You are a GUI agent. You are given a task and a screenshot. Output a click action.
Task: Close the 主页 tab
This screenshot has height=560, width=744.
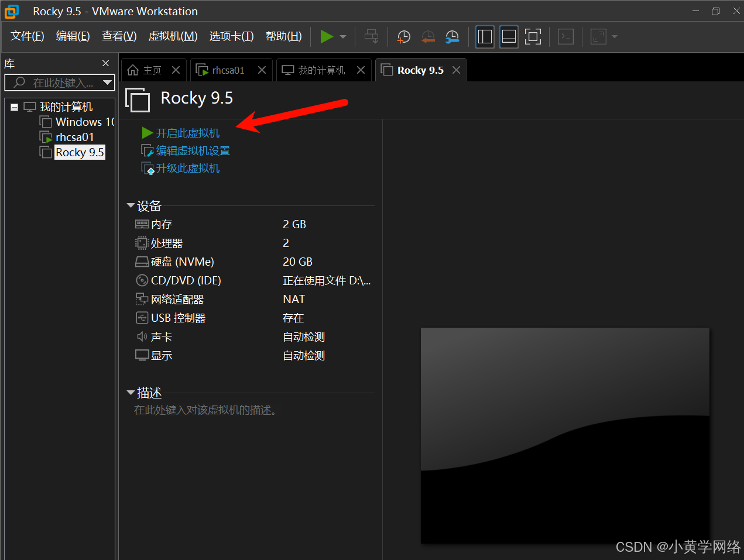[176, 70]
